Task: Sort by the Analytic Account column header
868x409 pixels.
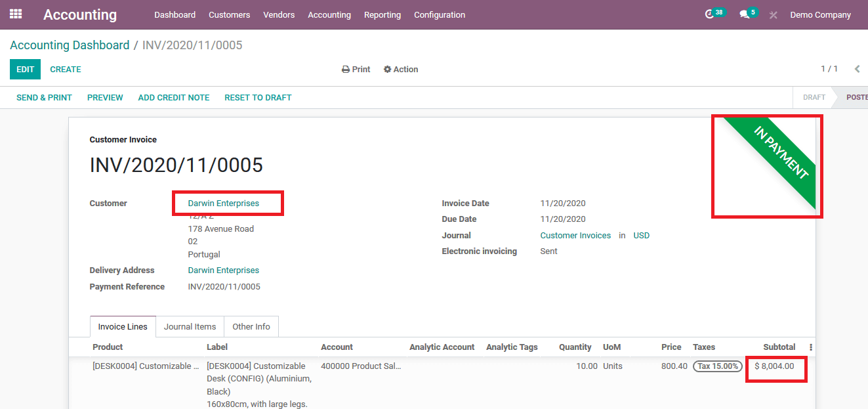Action: (442, 347)
